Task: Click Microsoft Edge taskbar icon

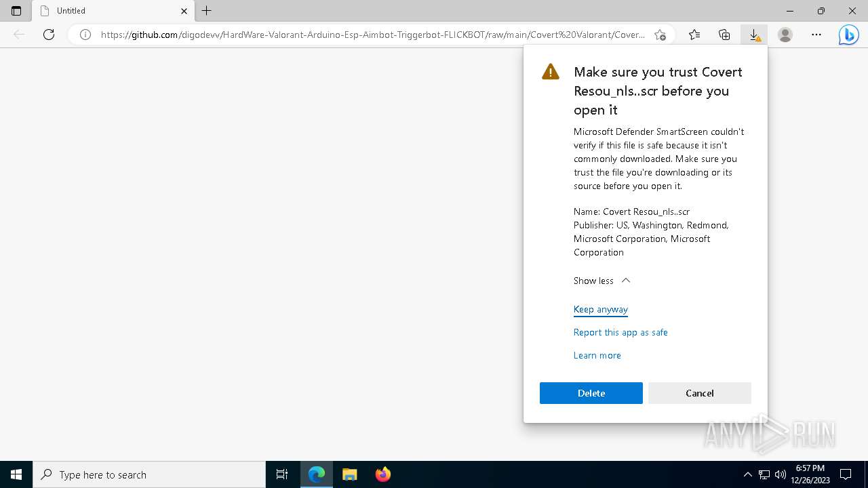Action: coord(317,474)
